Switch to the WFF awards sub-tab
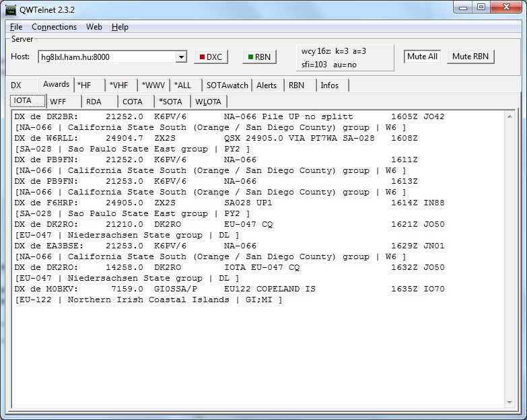 (x=59, y=102)
